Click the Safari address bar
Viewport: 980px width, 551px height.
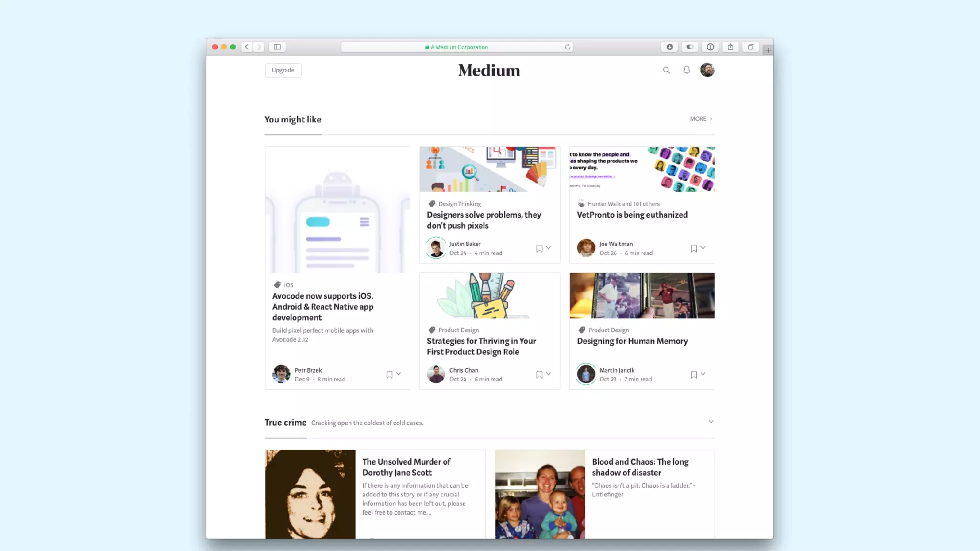click(x=457, y=47)
